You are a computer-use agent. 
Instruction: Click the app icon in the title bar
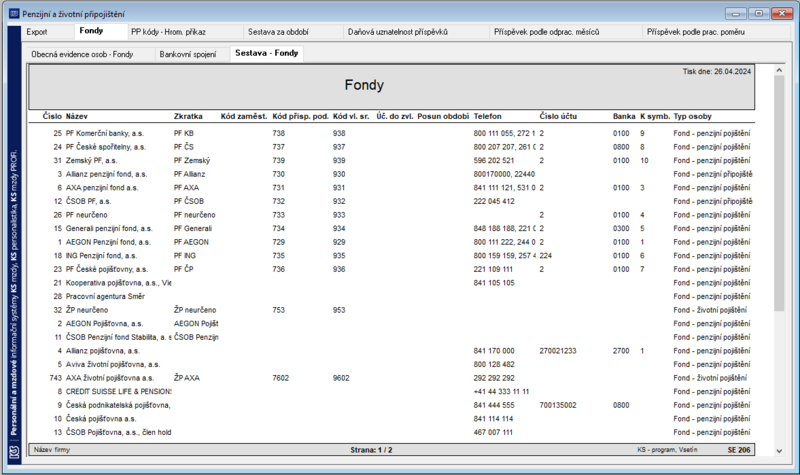point(14,14)
